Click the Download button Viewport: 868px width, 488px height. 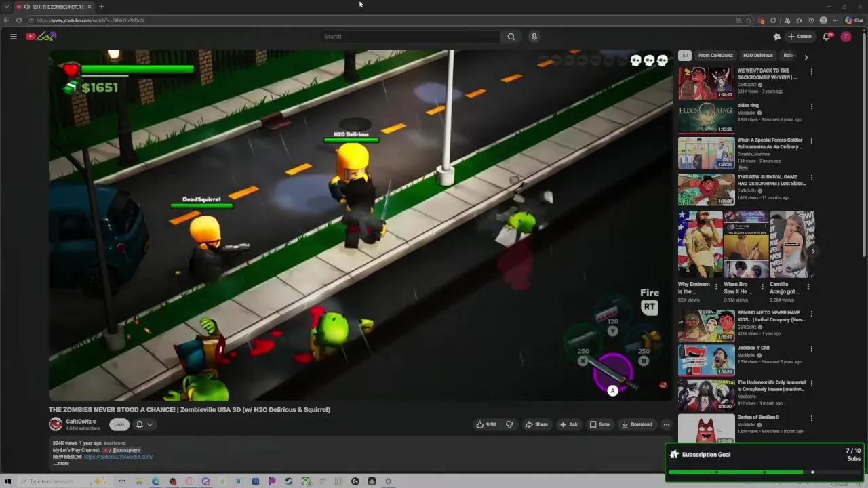pos(637,424)
